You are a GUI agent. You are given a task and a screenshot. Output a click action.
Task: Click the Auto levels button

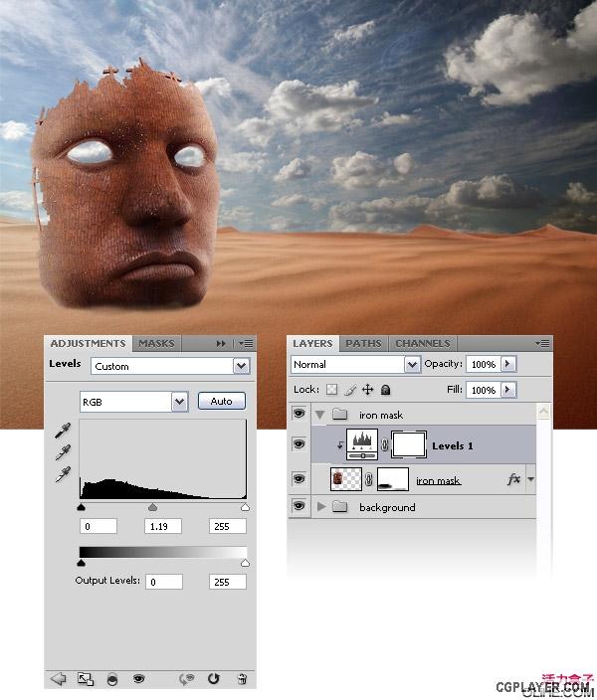[x=222, y=401]
